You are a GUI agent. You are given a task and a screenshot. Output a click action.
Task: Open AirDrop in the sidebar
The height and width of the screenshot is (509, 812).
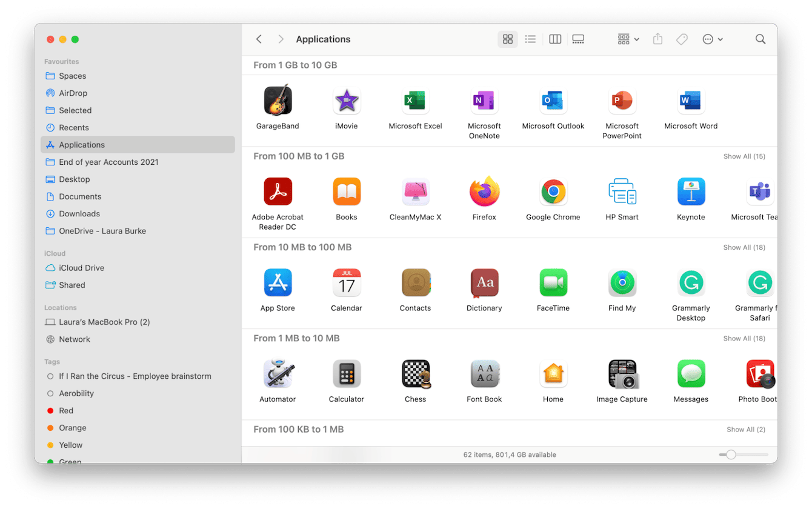point(138,93)
